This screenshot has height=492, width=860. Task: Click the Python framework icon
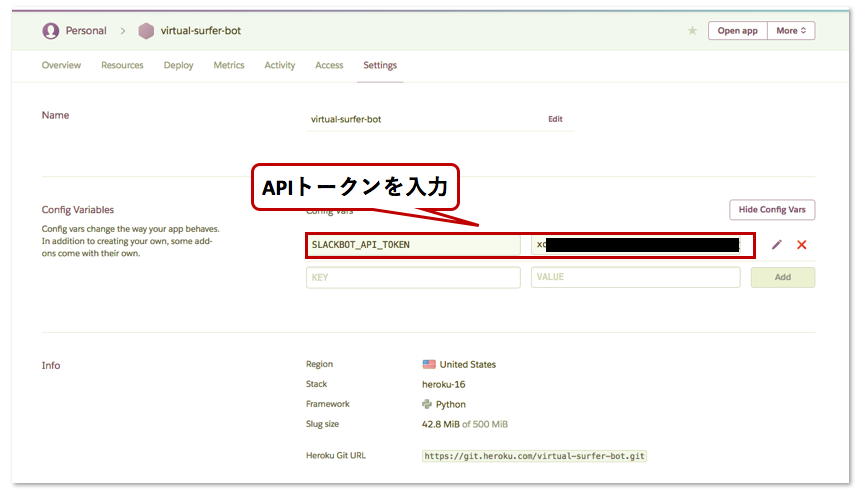pyautogui.click(x=427, y=404)
